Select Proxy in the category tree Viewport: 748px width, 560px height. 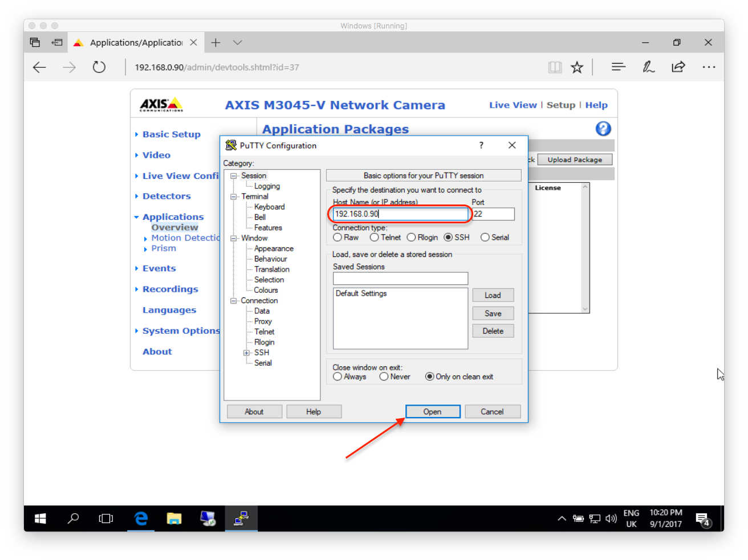pyautogui.click(x=263, y=321)
